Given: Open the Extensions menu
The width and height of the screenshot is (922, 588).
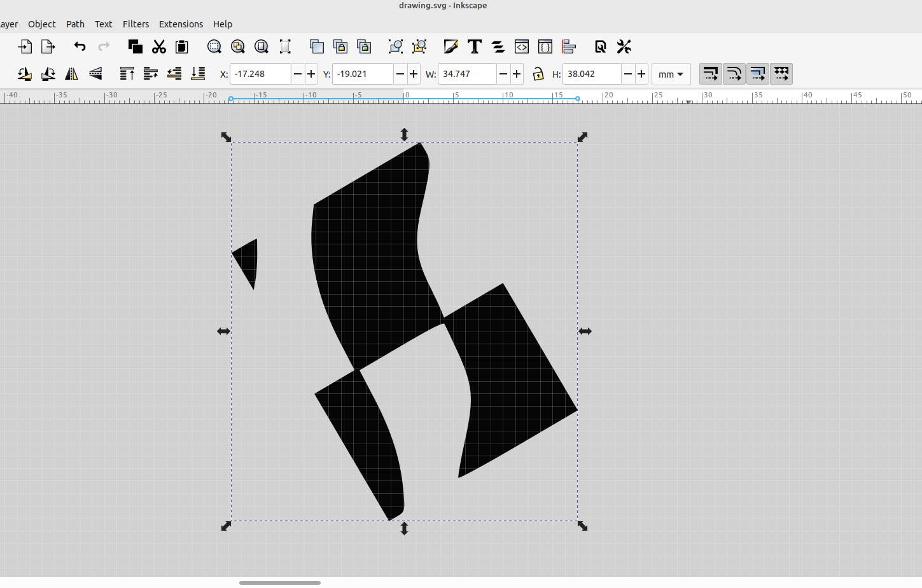Looking at the screenshot, I should [181, 24].
